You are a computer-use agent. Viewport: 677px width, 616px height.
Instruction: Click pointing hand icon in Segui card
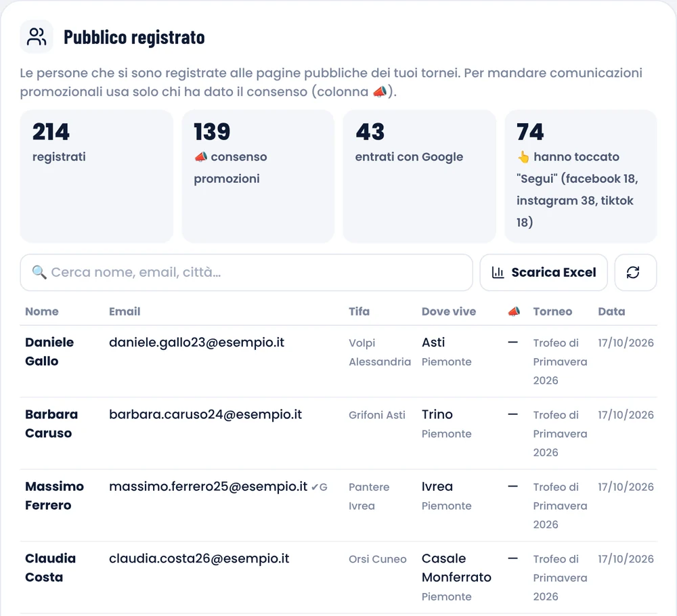click(523, 157)
